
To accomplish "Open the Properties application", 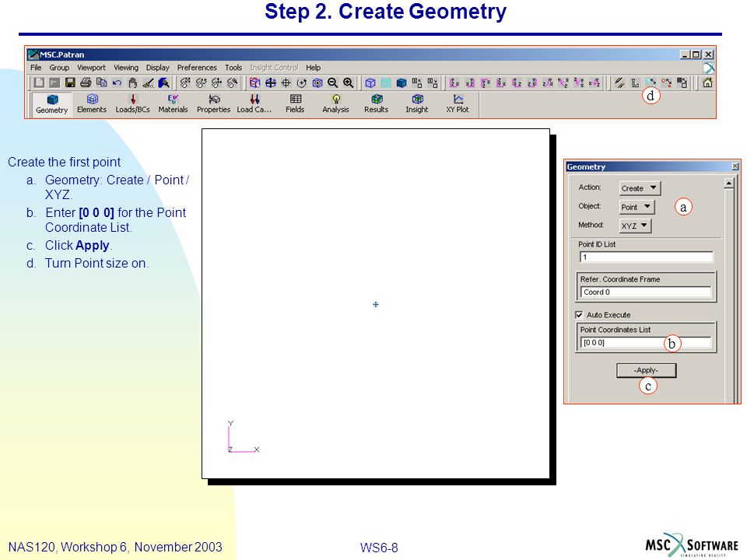I will [x=213, y=103].
